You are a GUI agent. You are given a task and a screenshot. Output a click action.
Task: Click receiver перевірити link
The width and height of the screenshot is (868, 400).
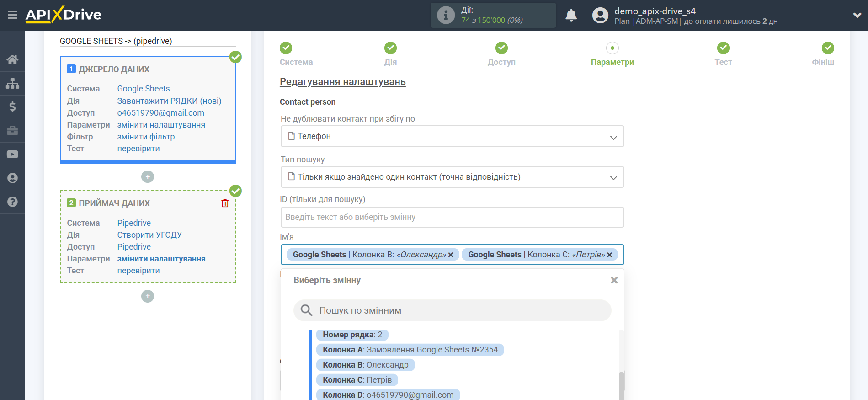click(x=138, y=271)
